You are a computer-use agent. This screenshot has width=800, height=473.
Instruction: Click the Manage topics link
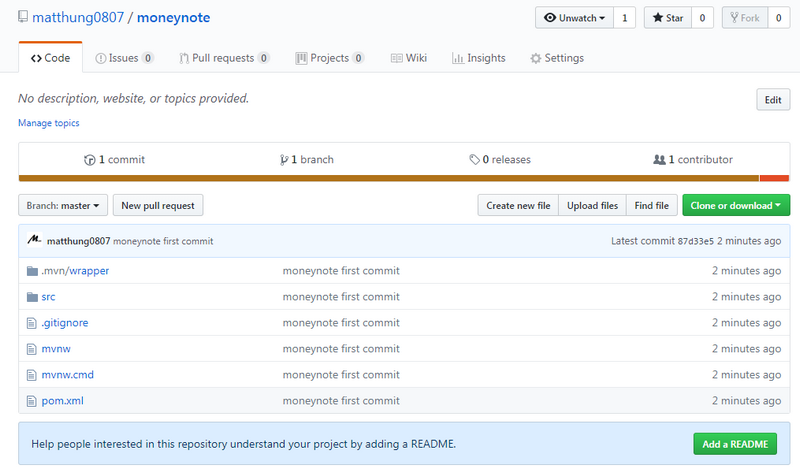click(x=48, y=123)
